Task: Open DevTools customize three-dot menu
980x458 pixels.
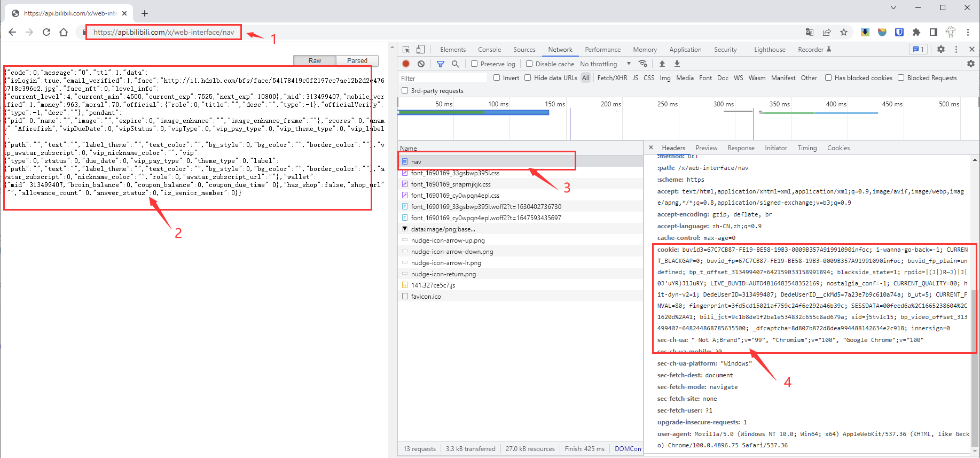Action: pos(957,49)
